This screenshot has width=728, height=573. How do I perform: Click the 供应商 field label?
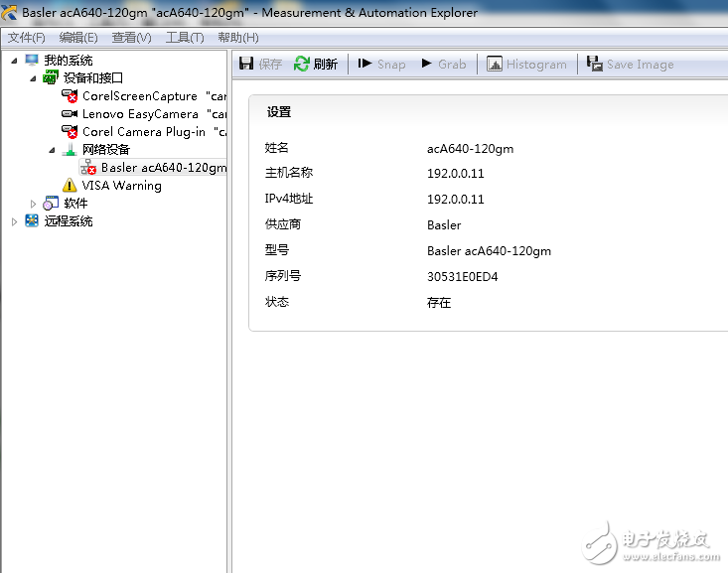pyautogui.click(x=283, y=224)
